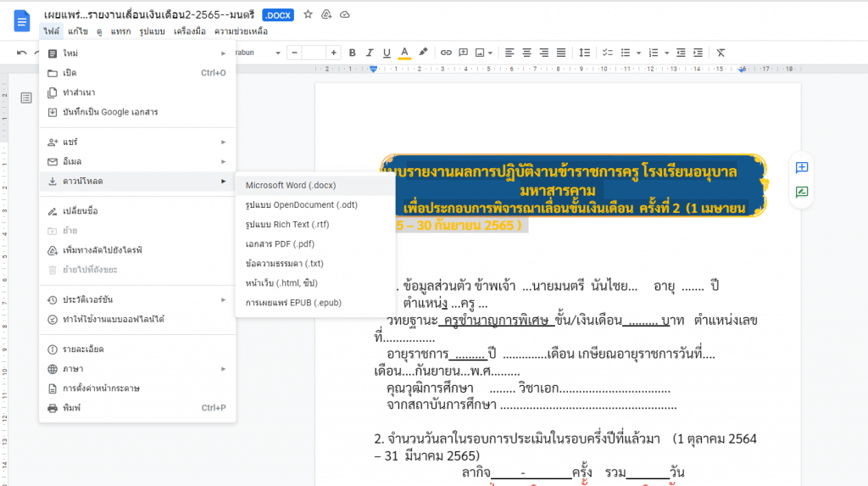Click the .DOCX file type badge

(278, 15)
